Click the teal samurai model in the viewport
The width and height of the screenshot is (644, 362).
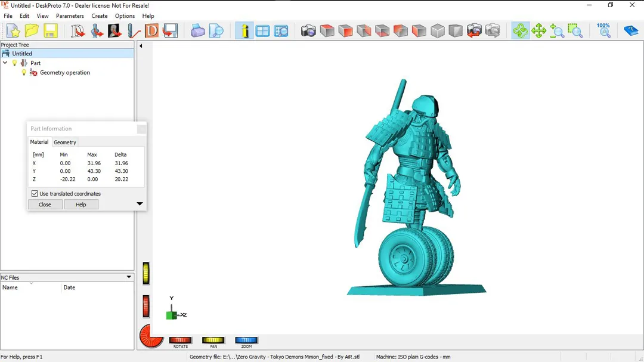(x=415, y=187)
